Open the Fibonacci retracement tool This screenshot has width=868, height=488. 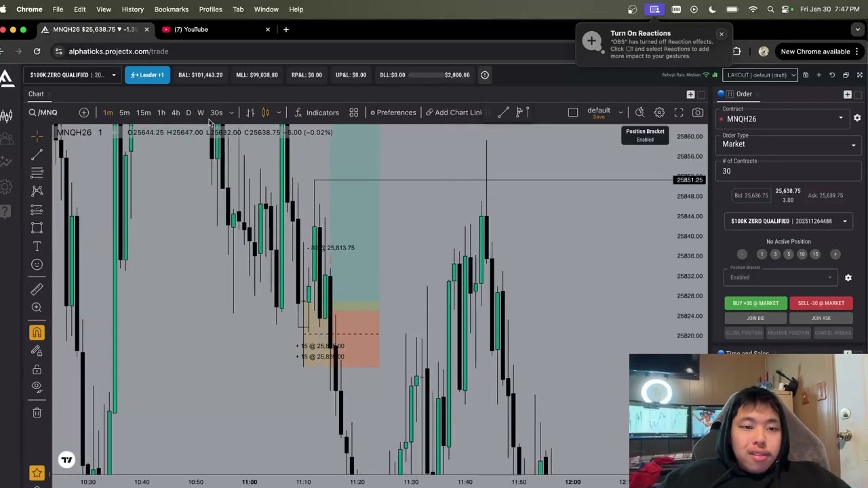coord(37,173)
